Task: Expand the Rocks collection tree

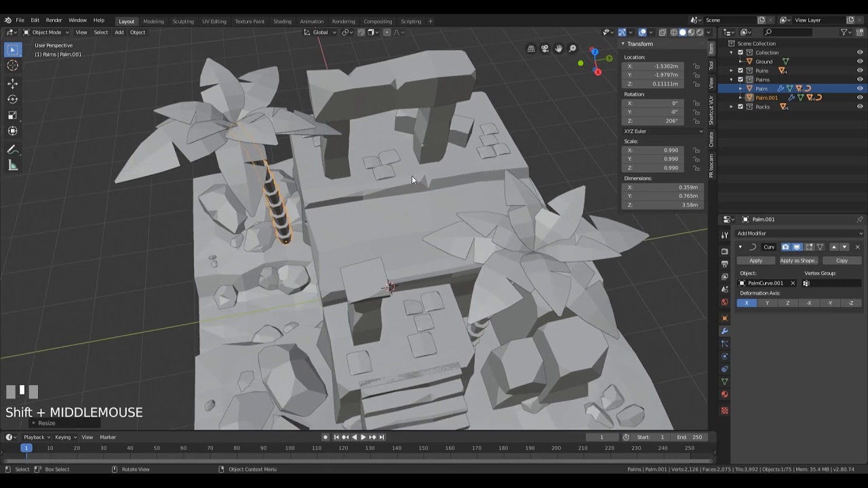Action: tap(731, 106)
